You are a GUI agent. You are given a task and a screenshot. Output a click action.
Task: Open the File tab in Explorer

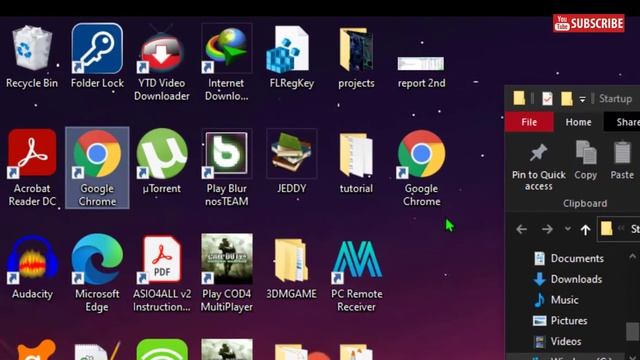529,122
